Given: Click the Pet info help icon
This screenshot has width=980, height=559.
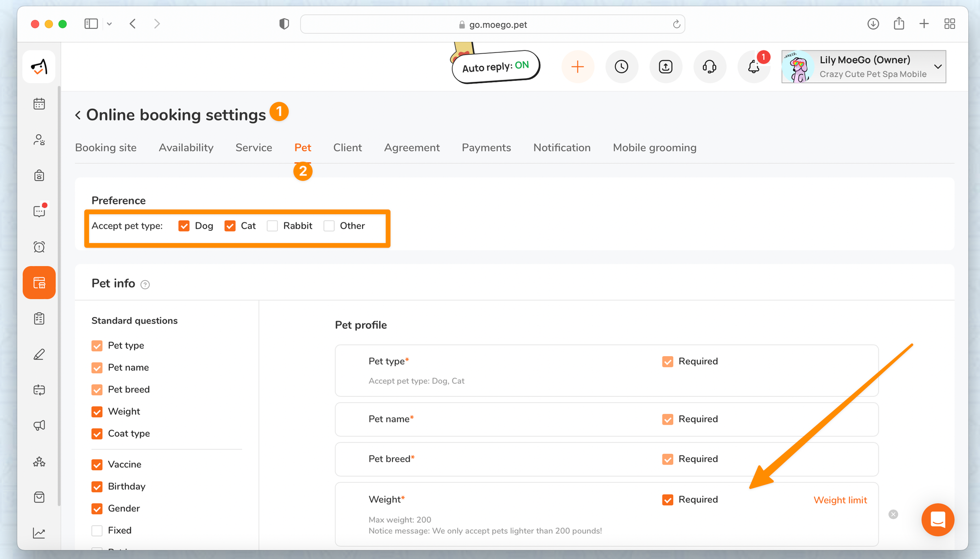Looking at the screenshot, I should tap(145, 285).
